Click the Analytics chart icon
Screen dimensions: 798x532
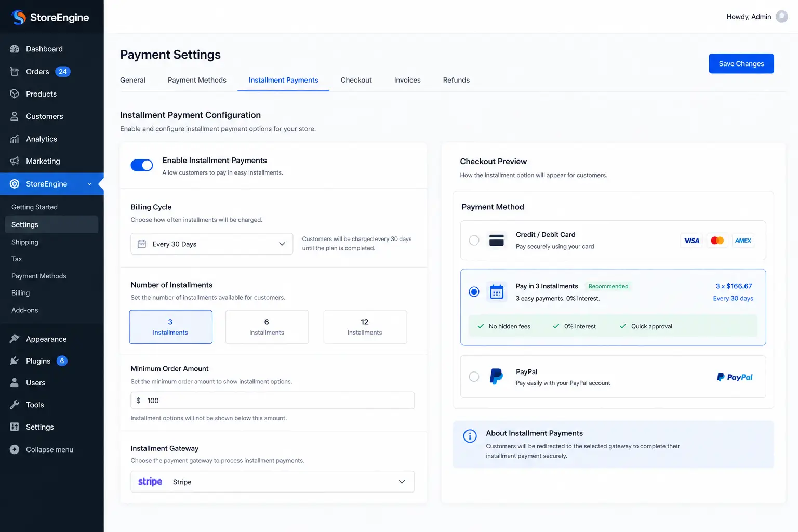point(15,139)
